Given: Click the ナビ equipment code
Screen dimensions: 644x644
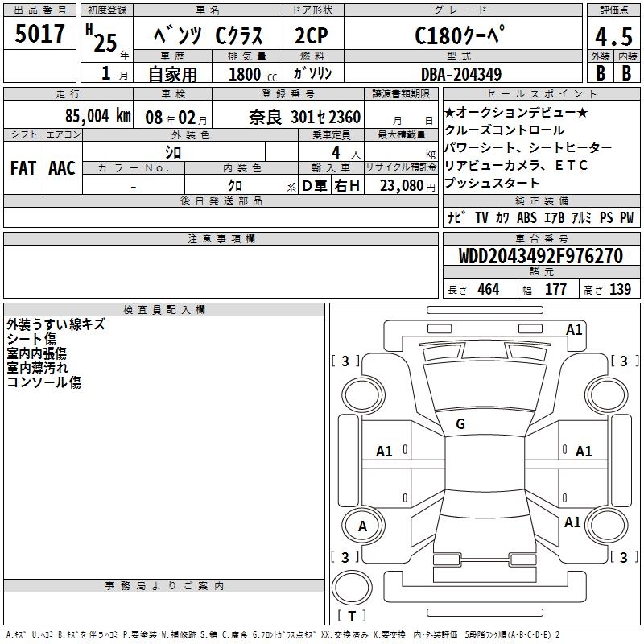Looking at the screenshot, I should (x=456, y=217).
